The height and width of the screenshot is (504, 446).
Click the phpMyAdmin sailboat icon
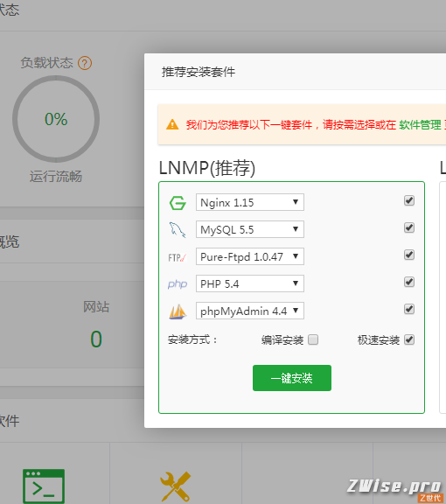pyautogui.click(x=178, y=311)
